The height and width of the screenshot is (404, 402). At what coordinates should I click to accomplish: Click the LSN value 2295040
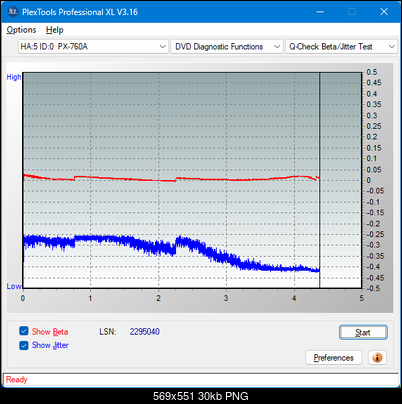click(x=145, y=332)
